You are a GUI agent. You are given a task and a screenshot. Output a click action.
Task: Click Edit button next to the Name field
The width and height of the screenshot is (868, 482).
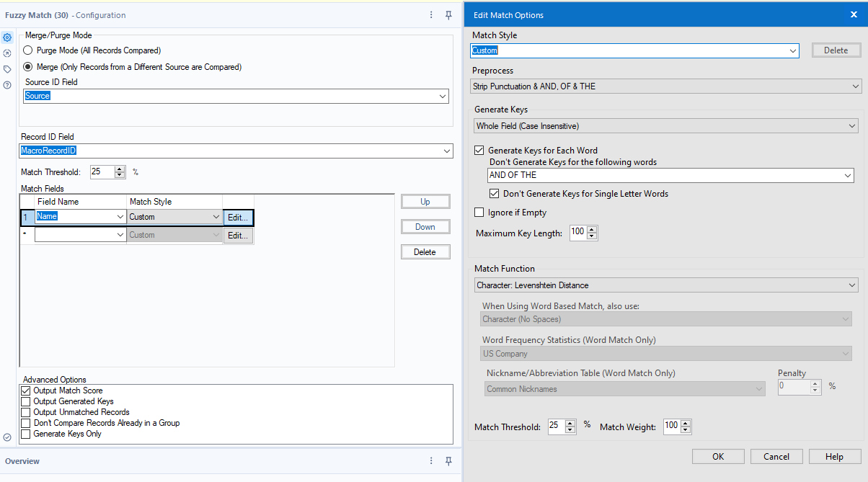pos(238,217)
